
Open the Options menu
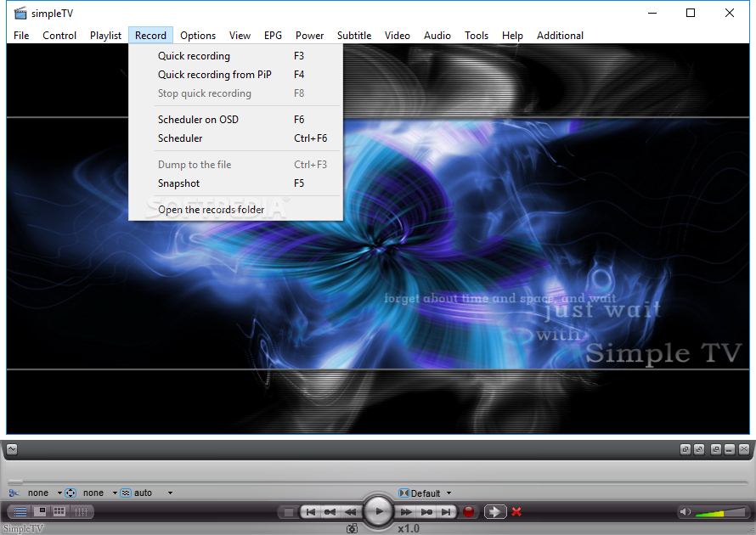[198, 35]
